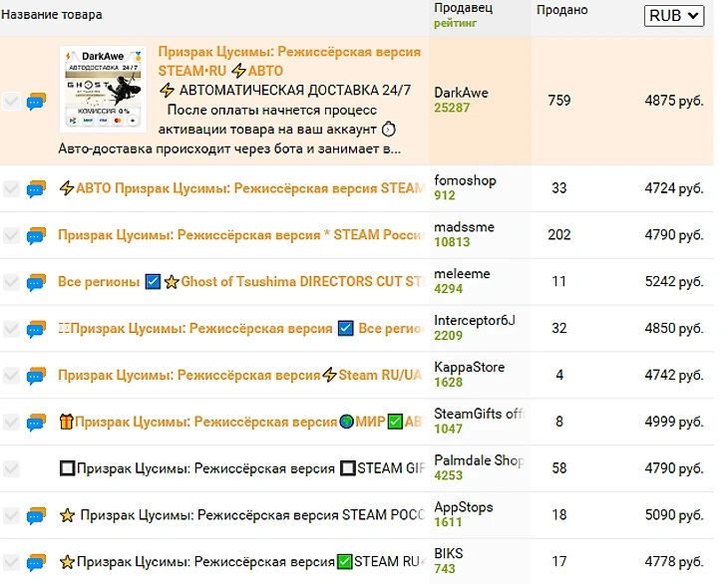
Task: Click chat icon in meleeme row
Action: click(37, 283)
